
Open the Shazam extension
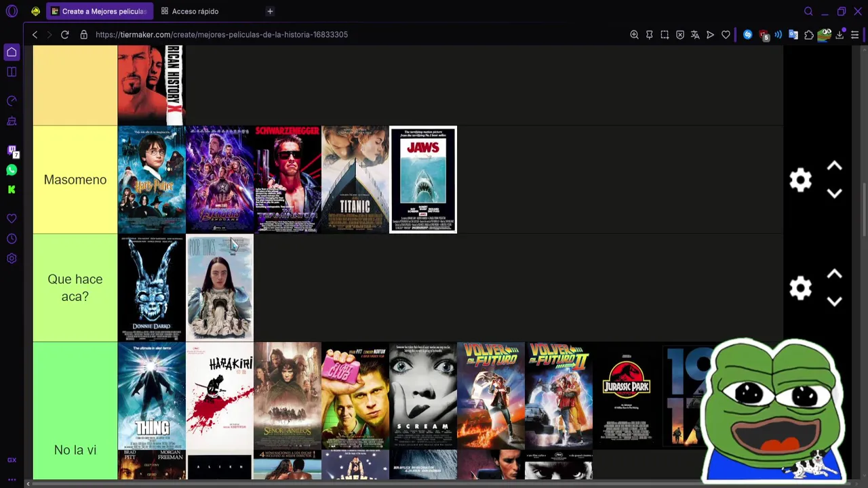[x=747, y=35]
